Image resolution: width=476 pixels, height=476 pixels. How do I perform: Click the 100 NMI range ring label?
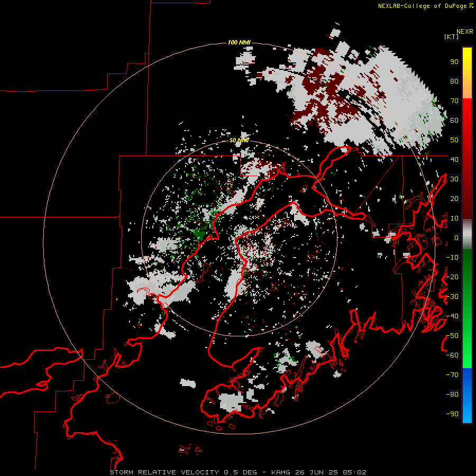pyautogui.click(x=239, y=42)
